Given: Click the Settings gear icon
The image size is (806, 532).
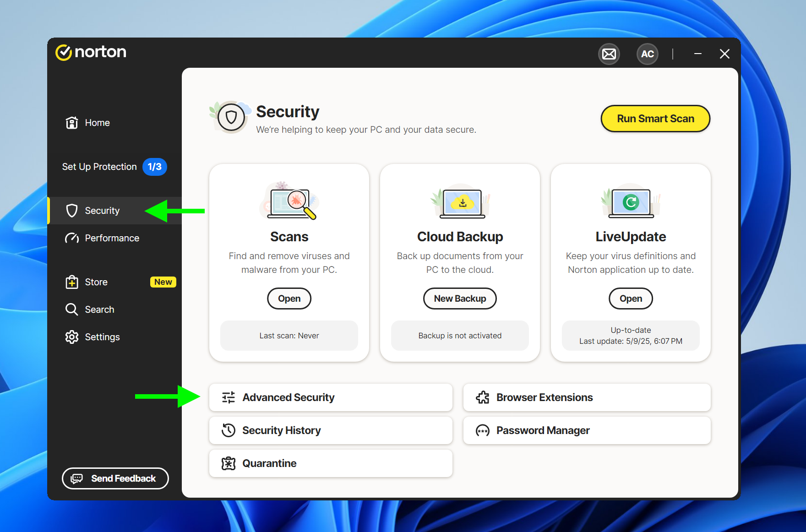Looking at the screenshot, I should click(72, 337).
